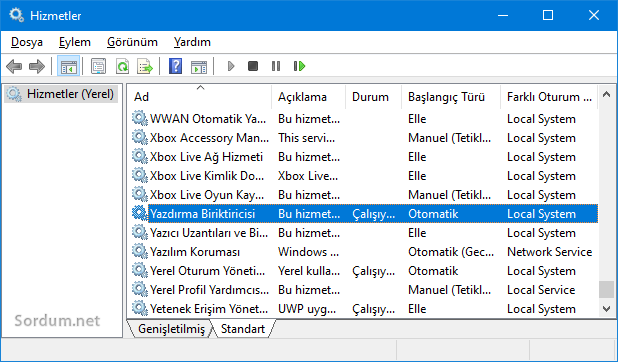
Task: Toggle the Show/Hide Console Tree icon
Action: [69, 66]
